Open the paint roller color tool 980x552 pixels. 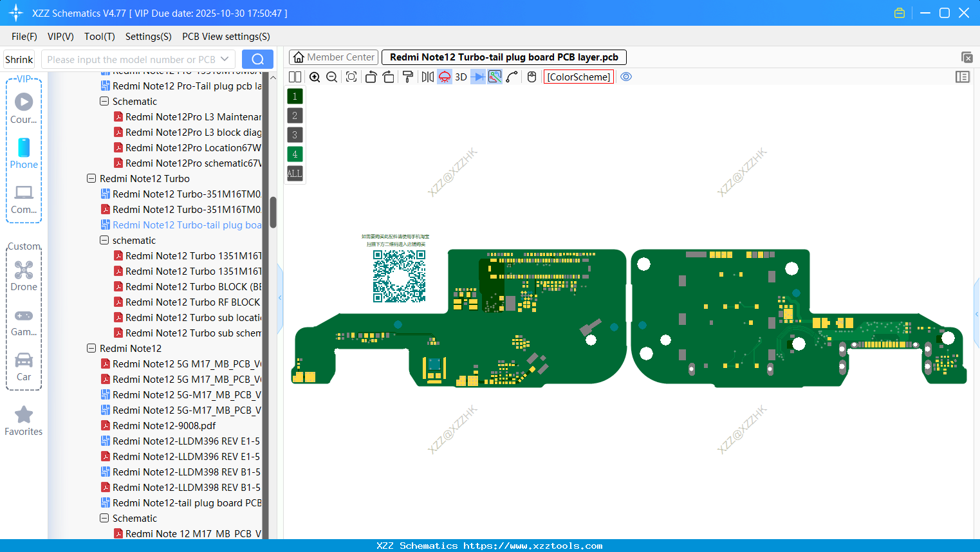coord(408,77)
